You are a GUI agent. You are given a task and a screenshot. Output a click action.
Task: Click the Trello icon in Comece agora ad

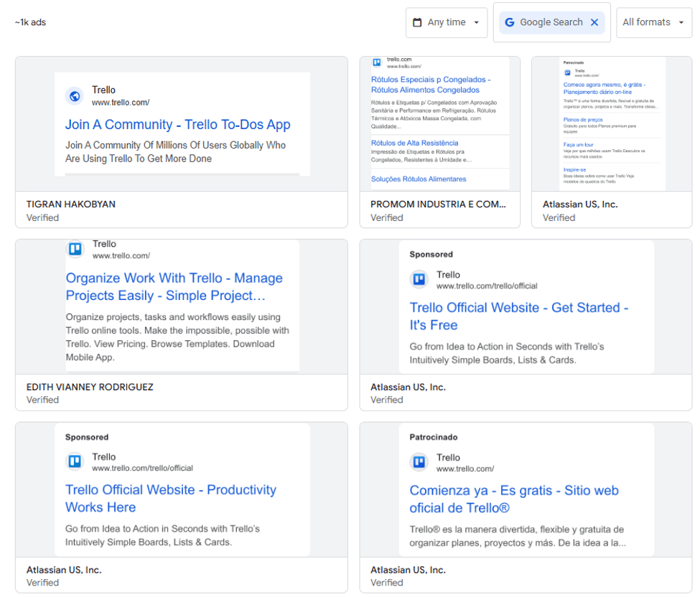pos(567,72)
